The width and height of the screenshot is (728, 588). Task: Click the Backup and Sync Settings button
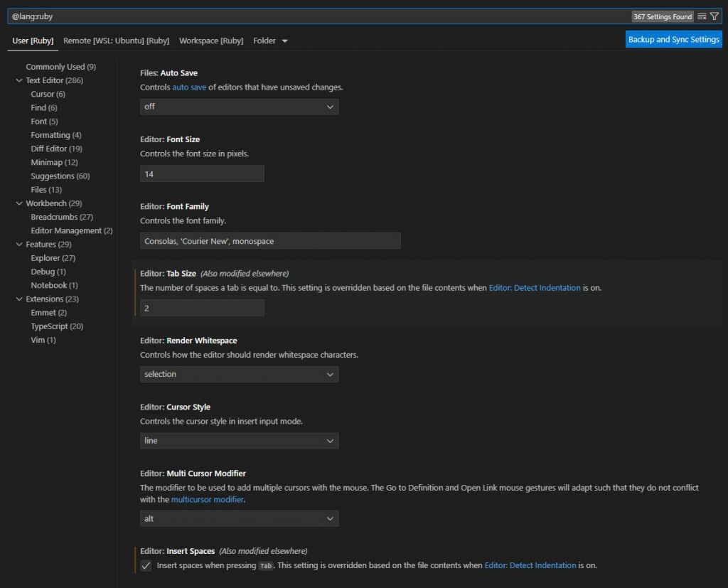pos(673,39)
